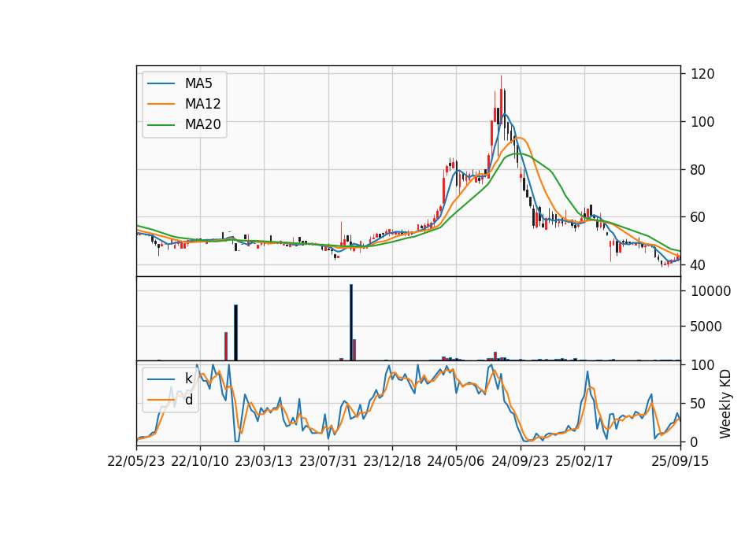756x543 pixels.
Task: Click the 25/09/15 date tick label
Action: click(x=680, y=461)
